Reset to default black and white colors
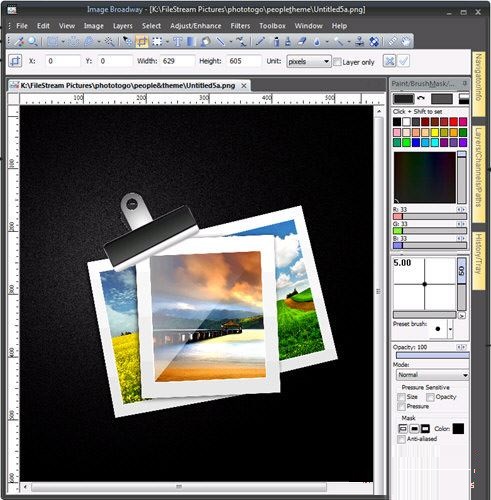 tap(464, 98)
